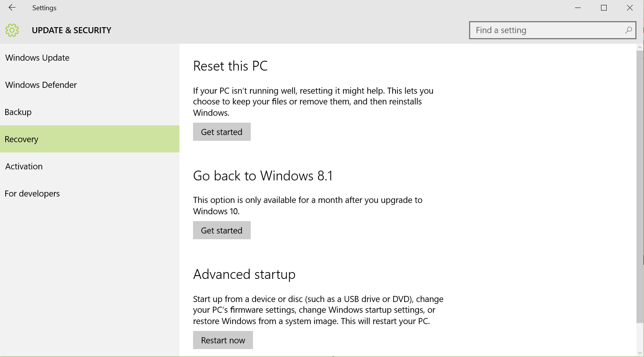This screenshot has width=644, height=357.
Task: Open Activation settings page
Action: (90, 166)
